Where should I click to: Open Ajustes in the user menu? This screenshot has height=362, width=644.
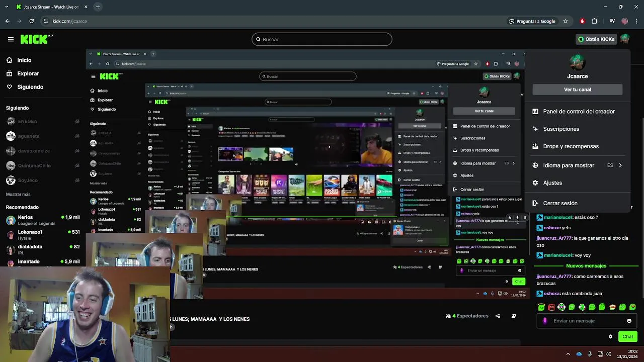tap(578, 183)
